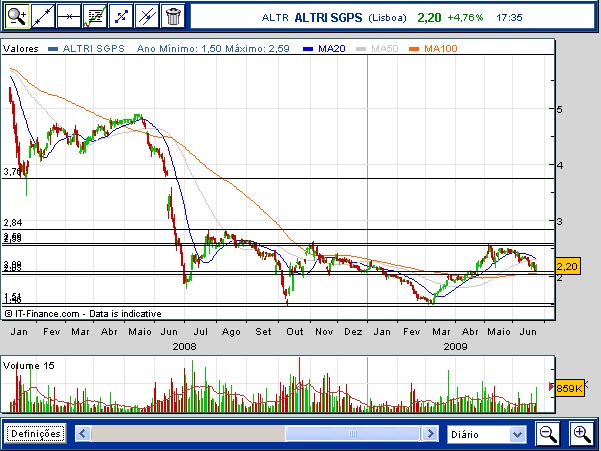Click the 2009 year label
Viewport: 601px width, 451px height.
[x=455, y=346]
